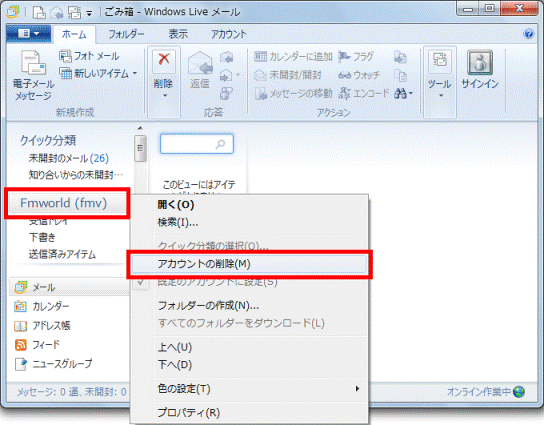Choose Move up (上へ) in context menu
The image size is (544, 425).
click(x=249, y=347)
